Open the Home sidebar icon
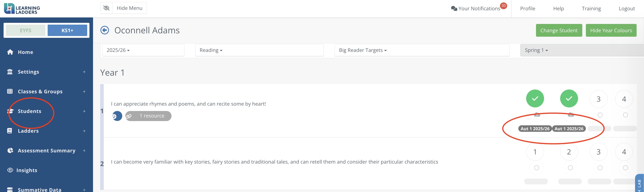The width and height of the screenshot is (644, 192). click(x=10, y=52)
